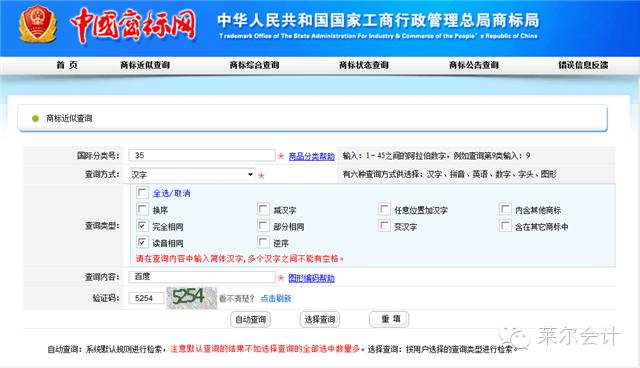
Task: Open the 商标状态查询 navigation item
Action: click(x=364, y=65)
